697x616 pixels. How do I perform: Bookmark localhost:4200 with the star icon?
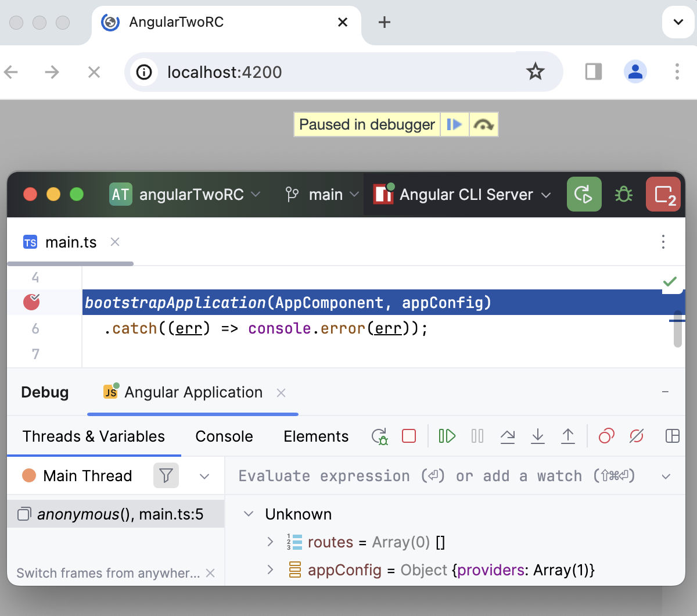(x=535, y=71)
